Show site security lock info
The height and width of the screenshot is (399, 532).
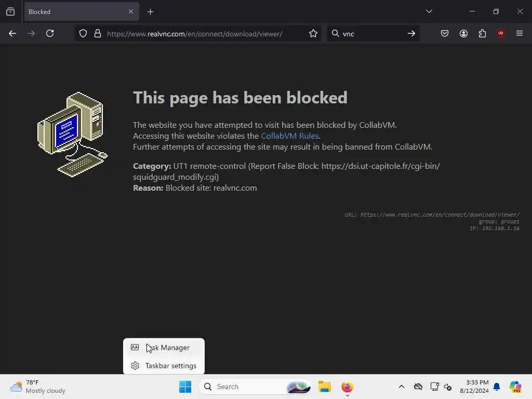coord(98,33)
